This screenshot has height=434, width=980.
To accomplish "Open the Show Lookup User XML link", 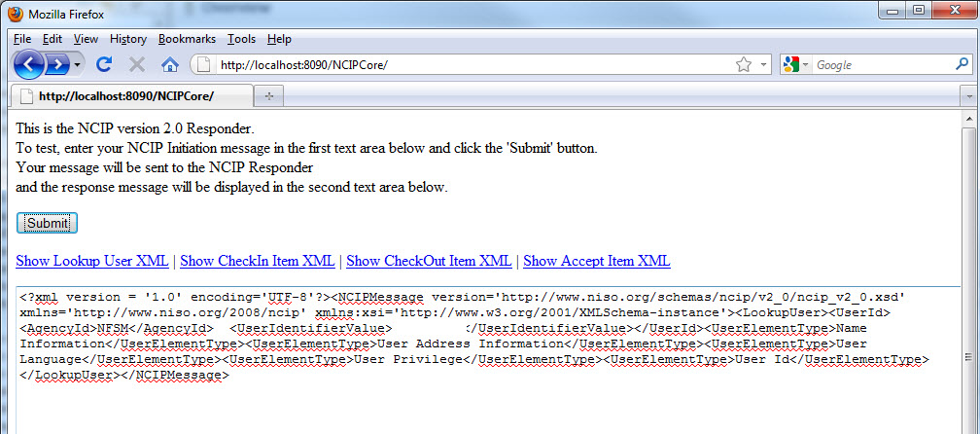I will (91, 261).
